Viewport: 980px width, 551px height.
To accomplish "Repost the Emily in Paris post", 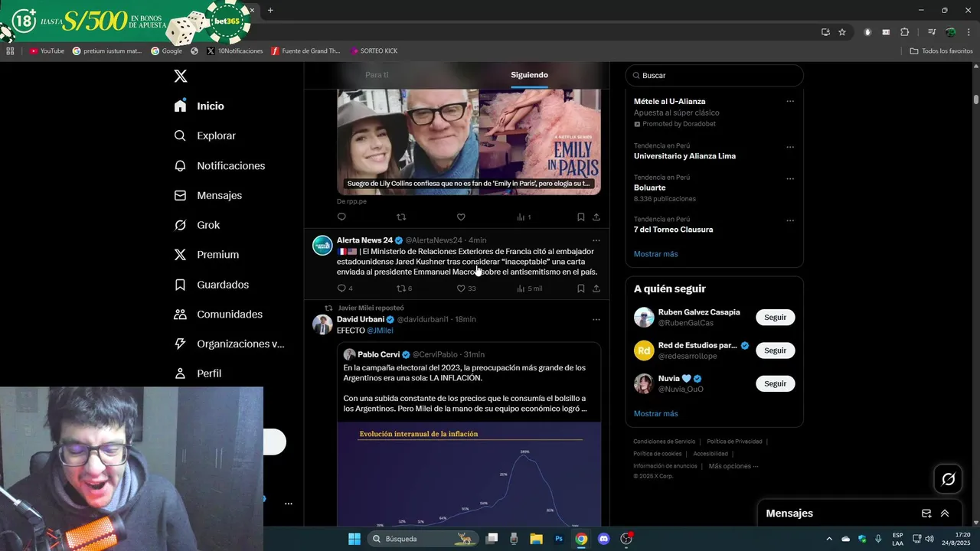I will pyautogui.click(x=401, y=217).
